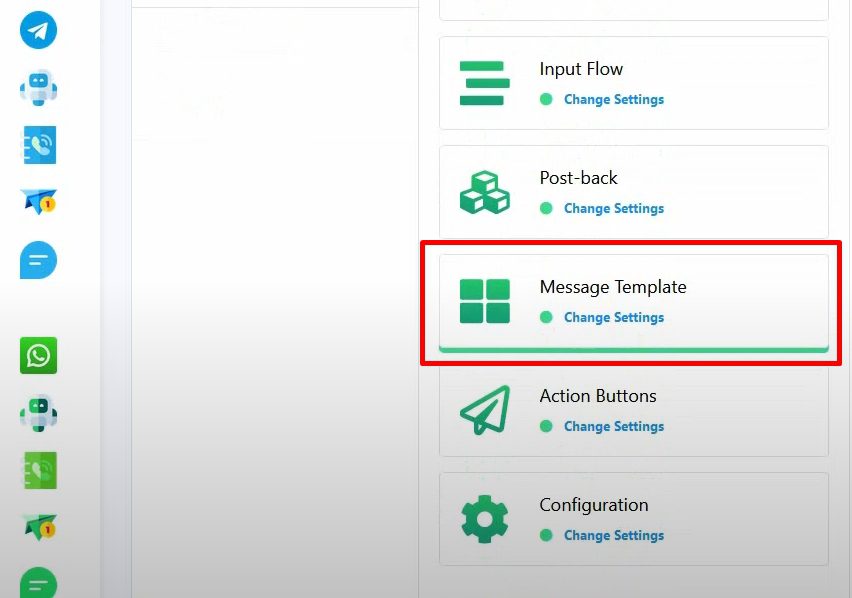Click the Action Buttons paper plane icon
The height and width of the screenshot is (598, 852).
click(x=484, y=410)
